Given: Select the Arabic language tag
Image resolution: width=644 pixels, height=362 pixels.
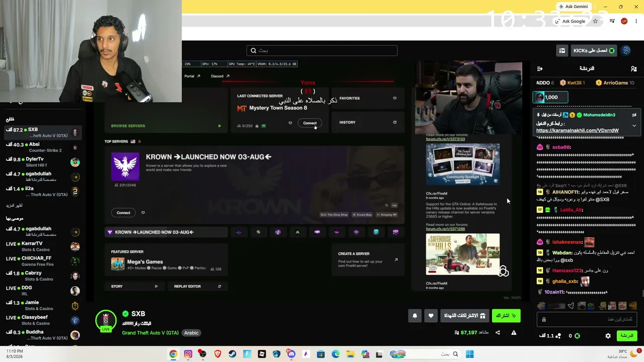Looking at the screenshot, I should point(191,333).
